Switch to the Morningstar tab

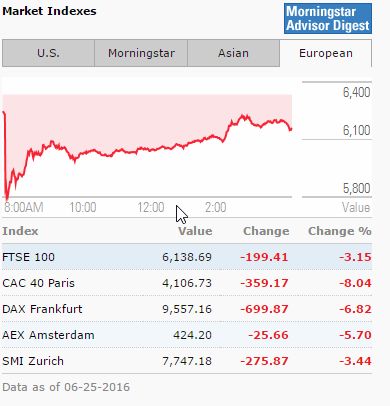click(141, 53)
